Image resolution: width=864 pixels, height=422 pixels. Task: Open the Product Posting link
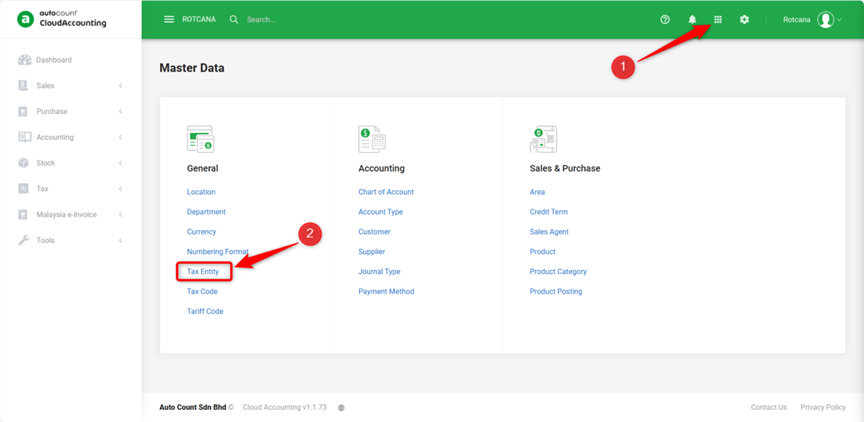point(556,291)
